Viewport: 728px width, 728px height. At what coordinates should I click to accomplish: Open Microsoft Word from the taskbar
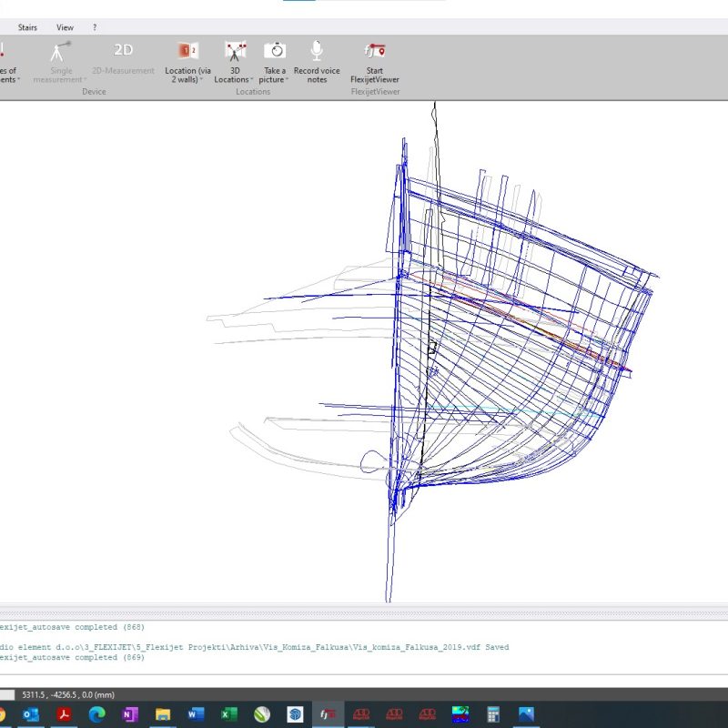(x=196, y=714)
